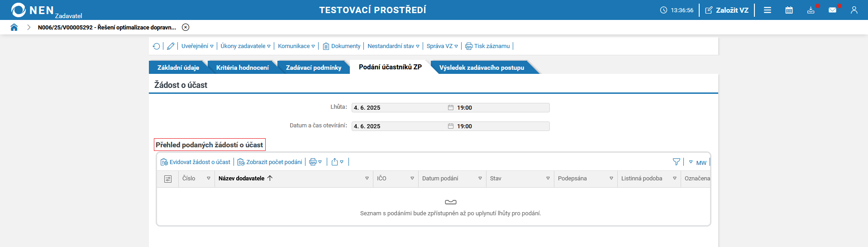Open the MW view dropdown
868x247 pixels.
pyautogui.click(x=697, y=162)
